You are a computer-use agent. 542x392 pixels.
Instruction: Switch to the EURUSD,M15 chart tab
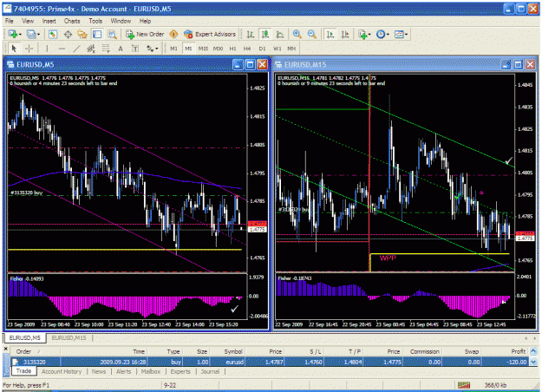[69, 337]
